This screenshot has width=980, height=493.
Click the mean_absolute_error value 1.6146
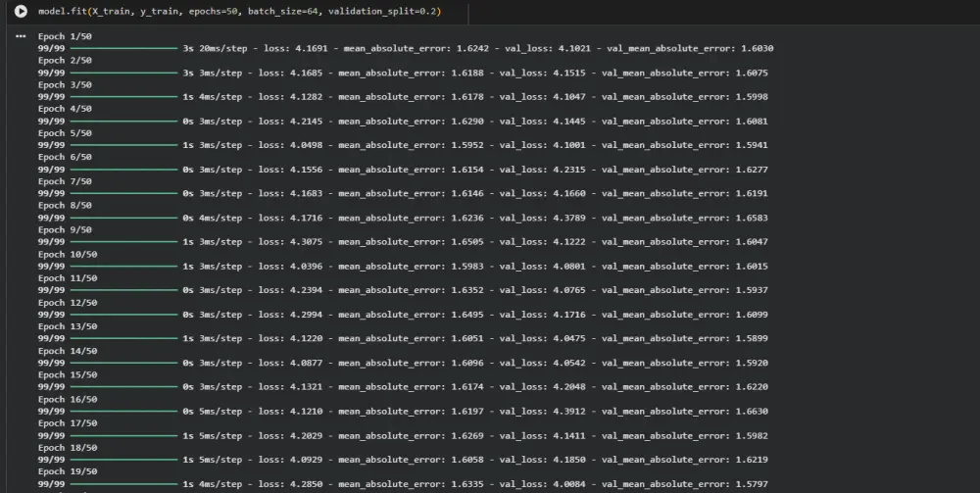point(467,194)
